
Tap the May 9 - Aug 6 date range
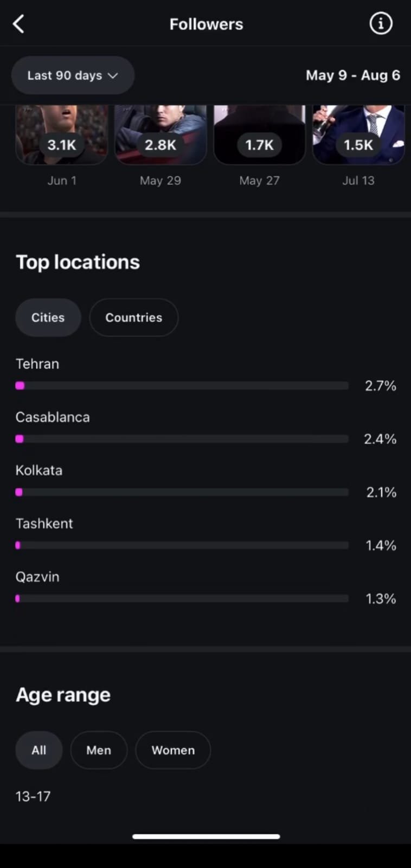pyautogui.click(x=352, y=75)
